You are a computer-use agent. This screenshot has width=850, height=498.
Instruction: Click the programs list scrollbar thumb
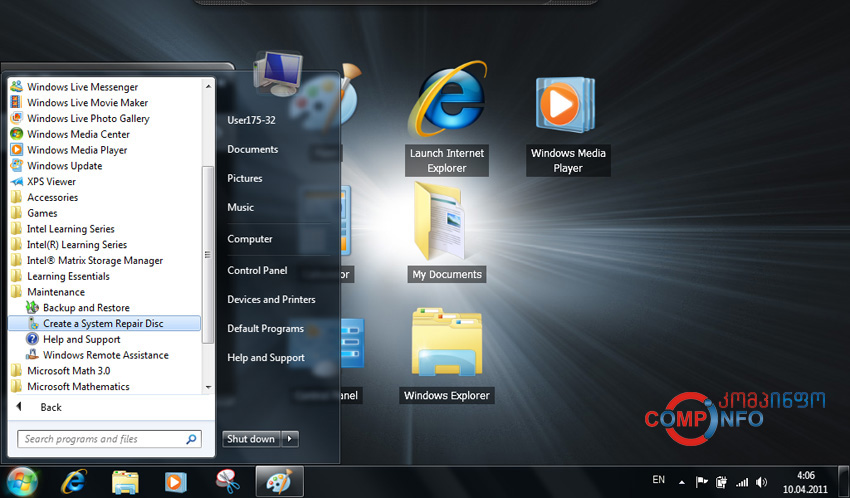208,255
